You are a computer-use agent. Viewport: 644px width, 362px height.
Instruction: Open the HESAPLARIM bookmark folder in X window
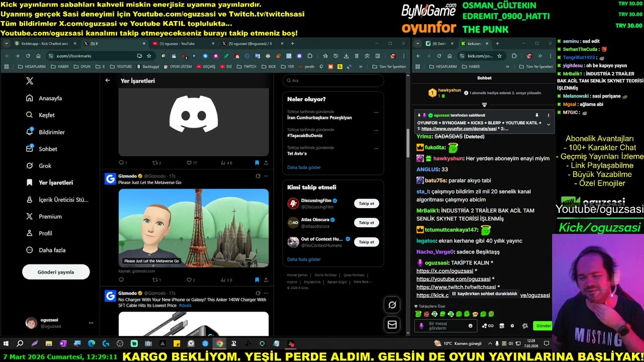pos(32,66)
